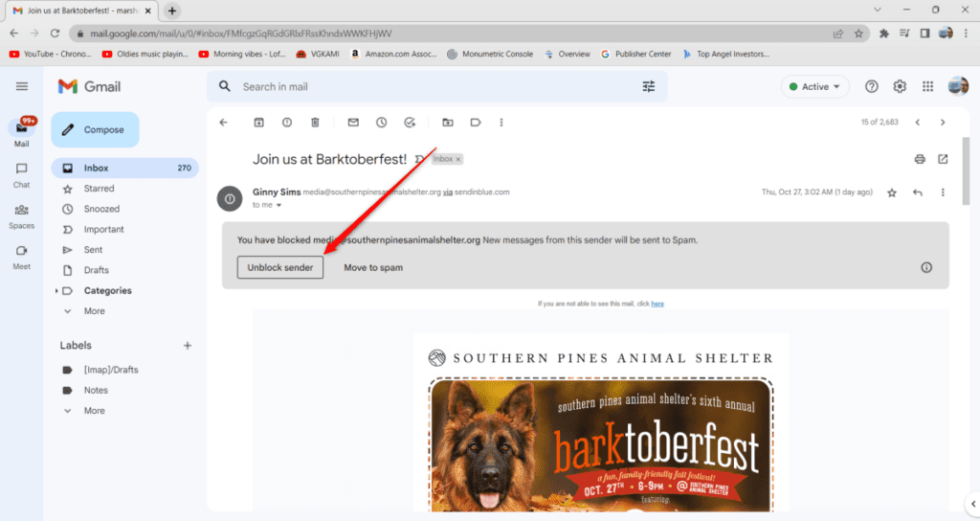Open the email in new window
Image resolution: width=980 pixels, height=521 pixels.
click(x=943, y=160)
